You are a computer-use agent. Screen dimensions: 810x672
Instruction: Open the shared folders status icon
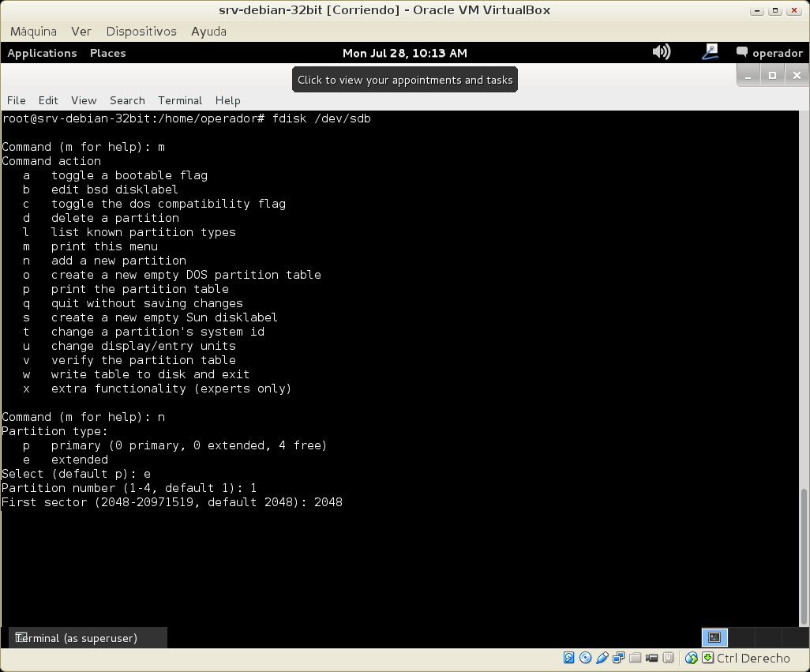coord(636,658)
